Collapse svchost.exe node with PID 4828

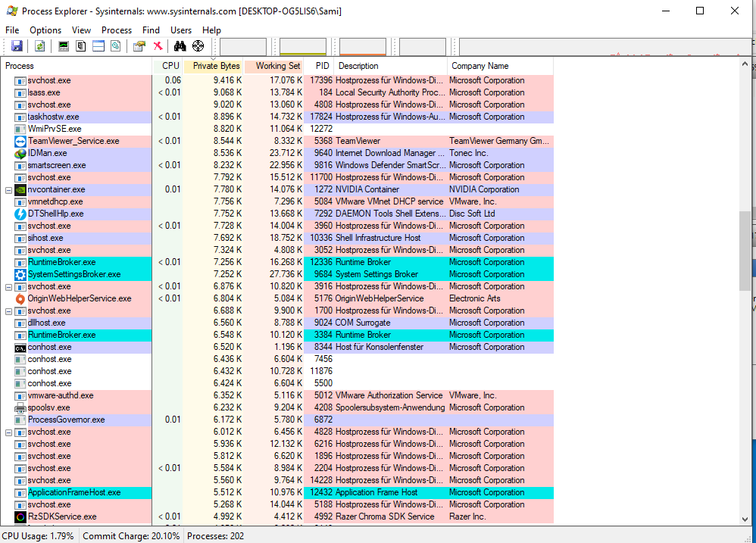pos(8,432)
